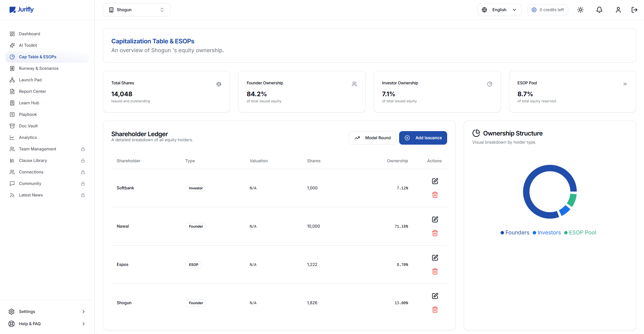Click the Investors legend entry
644x334 pixels.
point(547,233)
